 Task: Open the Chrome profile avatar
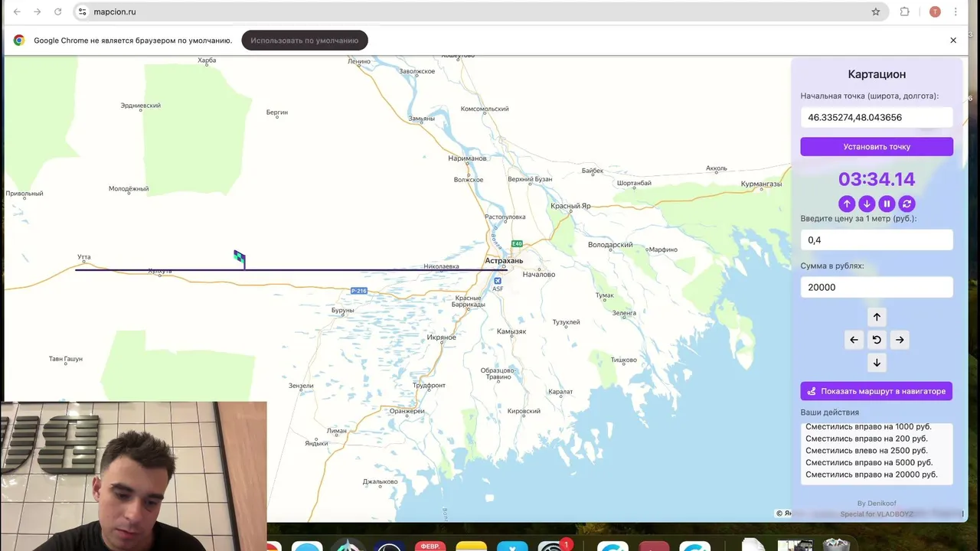[x=935, y=11]
